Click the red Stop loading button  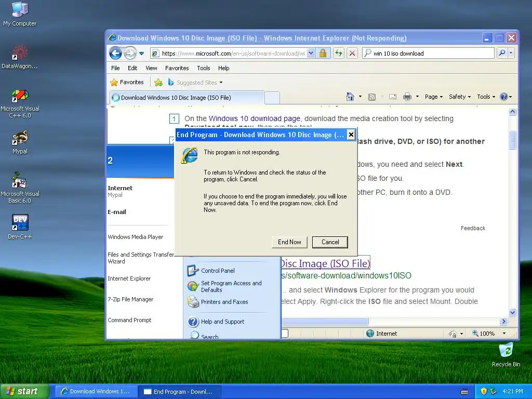(x=353, y=54)
